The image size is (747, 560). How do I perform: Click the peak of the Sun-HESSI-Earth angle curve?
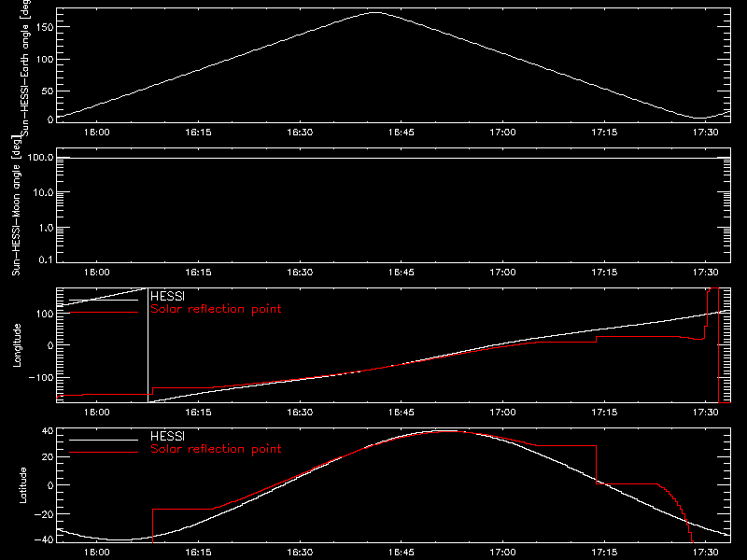376,13
